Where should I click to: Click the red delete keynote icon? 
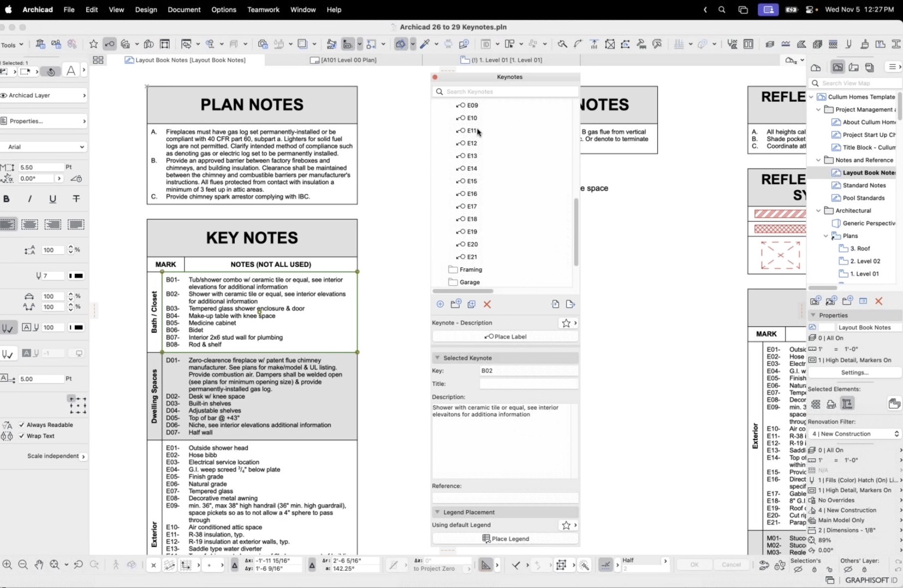click(x=487, y=304)
